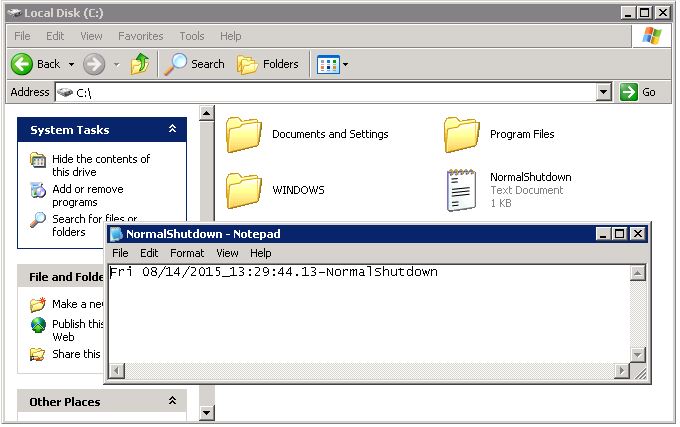Open Notepad's Format menu
The image size is (680, 427).
coord(187,253)
